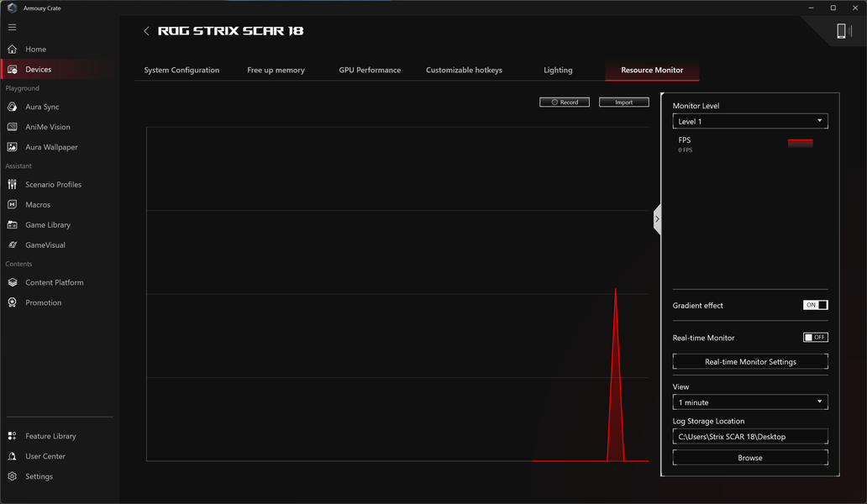Open Home in the sidebar
The width and height of the screenshot is (867, 504).
tap(36, 50)
